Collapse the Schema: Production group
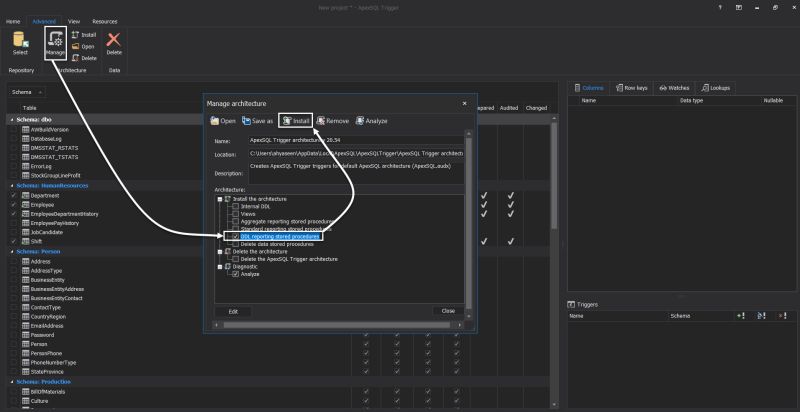The height and width of the screenshot is (412, 800). [12, 382]
